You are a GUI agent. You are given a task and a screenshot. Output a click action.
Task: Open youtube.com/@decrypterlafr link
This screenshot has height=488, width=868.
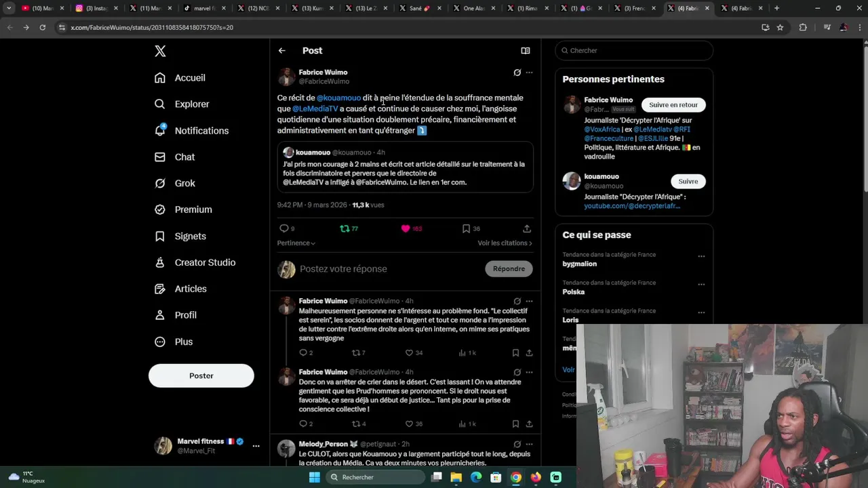pyautogui.click(x=632, y=206)
